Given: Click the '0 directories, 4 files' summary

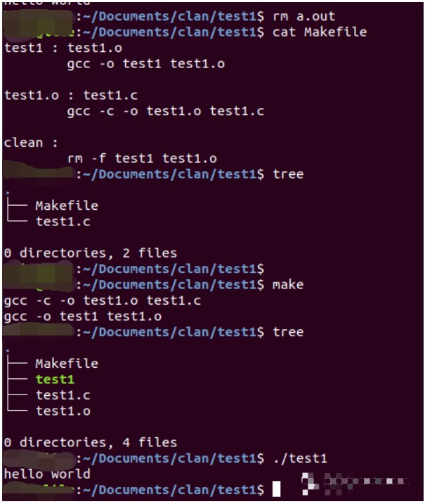Looking at the screenshot, I should 91,442.
